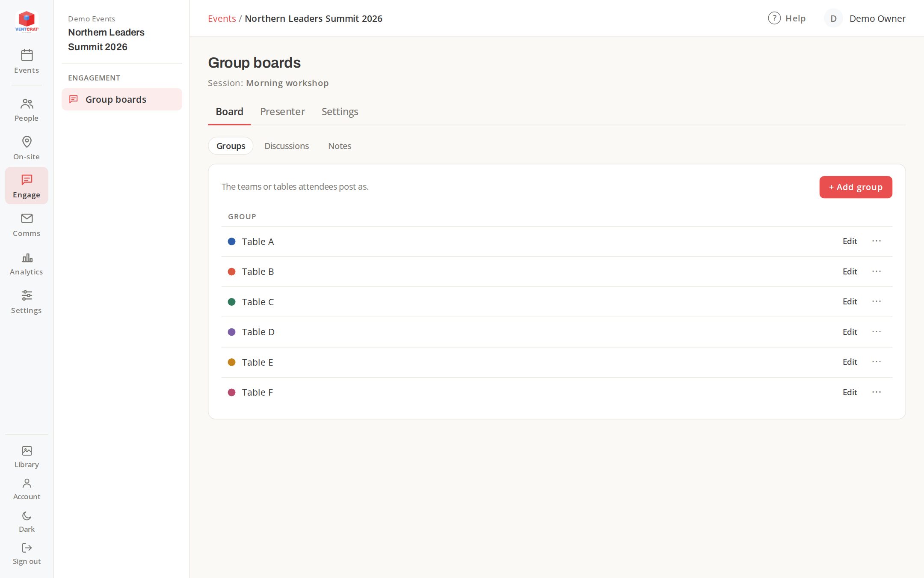The image size is (924, 578).
Task: Open Comms envelope icon
Action: (x=27, y=218)
